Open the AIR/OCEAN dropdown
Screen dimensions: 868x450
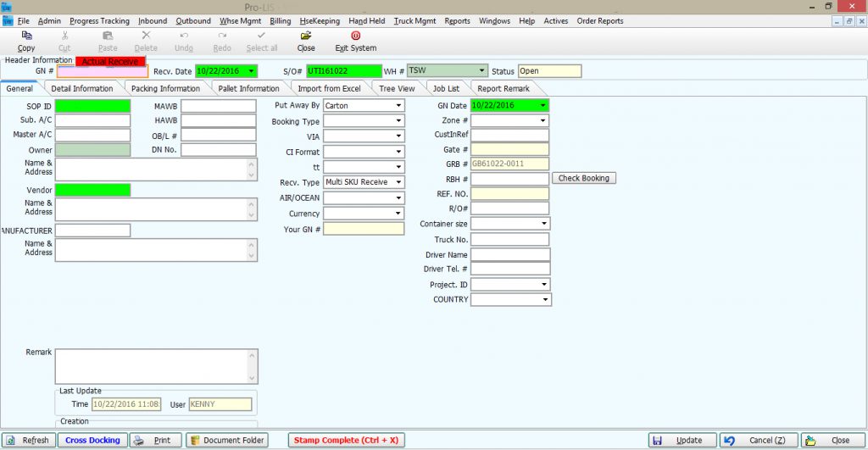tap(398, 197)
